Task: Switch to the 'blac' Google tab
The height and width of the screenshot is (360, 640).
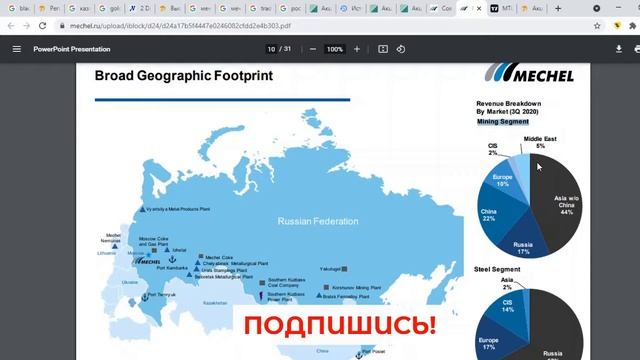Action: point(19,8)
